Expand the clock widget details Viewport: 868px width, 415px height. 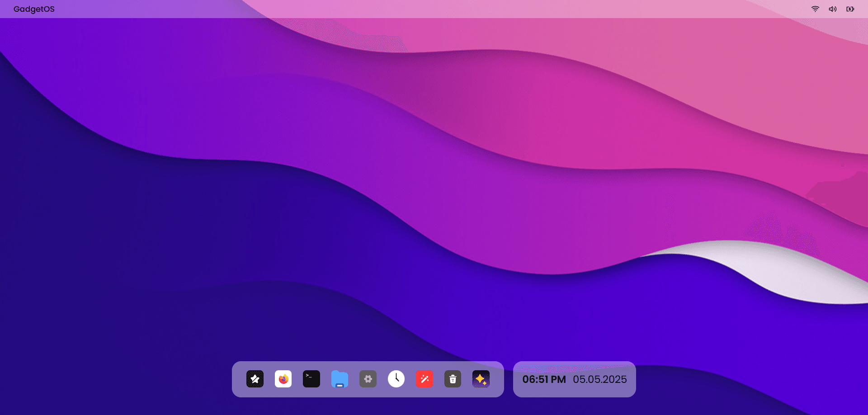pyautogui.click(x=574, y=379)
